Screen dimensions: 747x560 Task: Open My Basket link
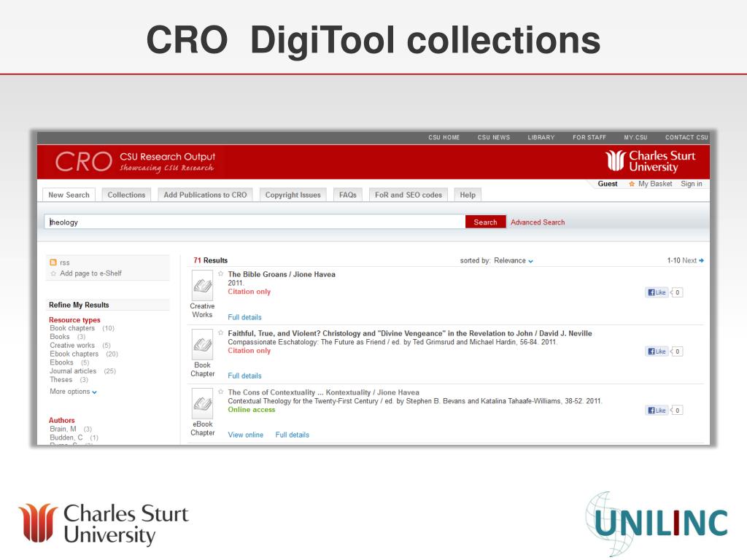(x=655, y=184)
